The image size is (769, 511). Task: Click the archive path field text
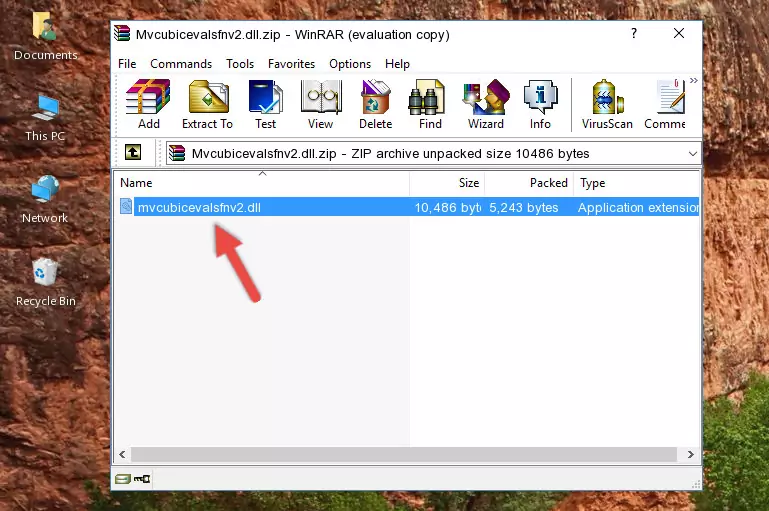[x=390, y=153]
